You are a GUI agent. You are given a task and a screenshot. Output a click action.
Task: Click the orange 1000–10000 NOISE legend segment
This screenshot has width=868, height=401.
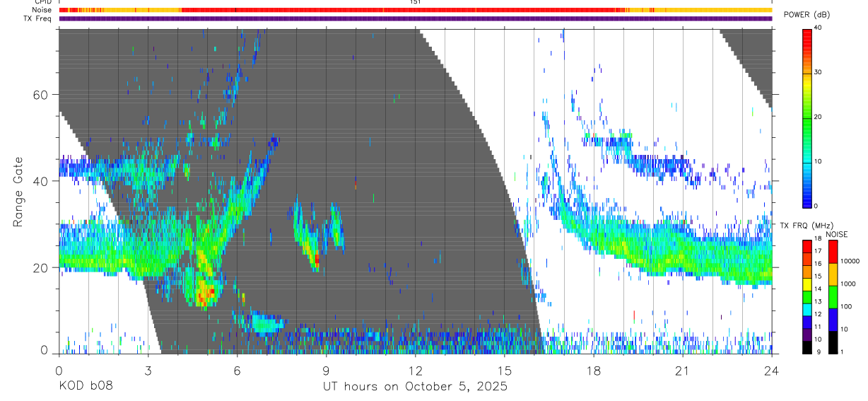[833, 274]
